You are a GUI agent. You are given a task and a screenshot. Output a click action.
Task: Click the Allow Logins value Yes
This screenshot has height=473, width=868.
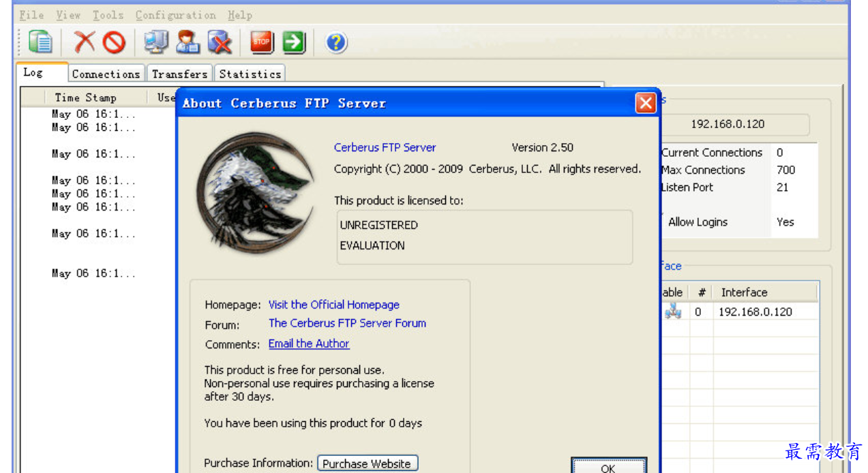785,222
